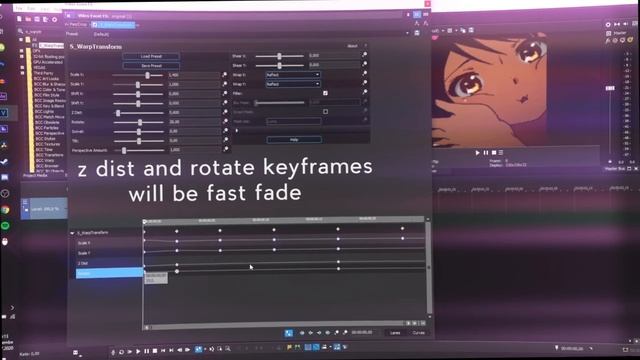Click timeline transport Stop button
Image resolution: width=640 pixels, height=360 pixels.
(155, 351)
